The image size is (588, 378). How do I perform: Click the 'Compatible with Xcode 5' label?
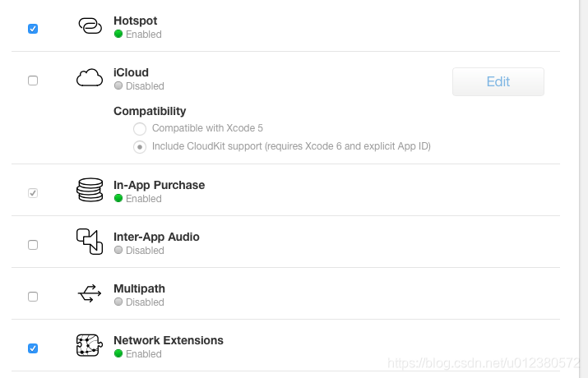207,128
